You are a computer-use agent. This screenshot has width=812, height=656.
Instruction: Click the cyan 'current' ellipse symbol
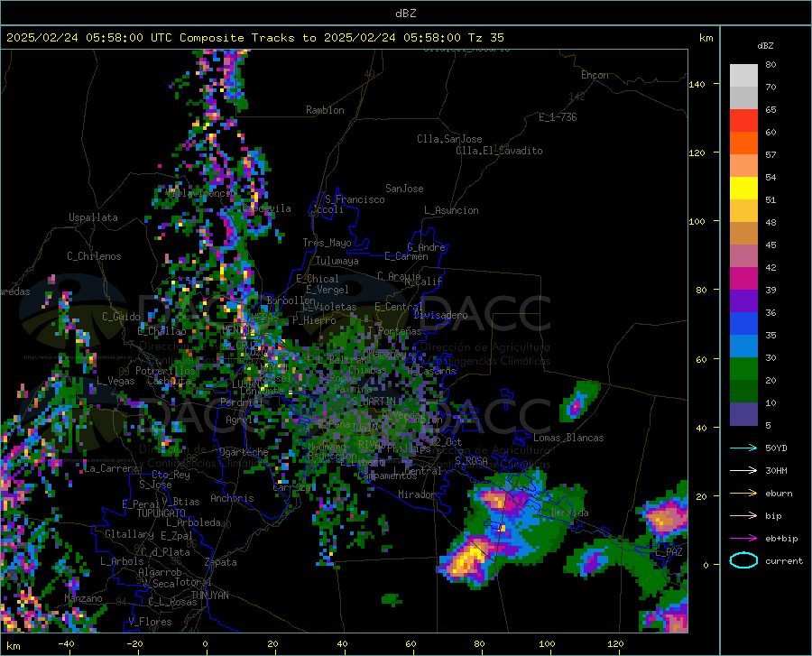pyautogui.click(x=743, y=560)
